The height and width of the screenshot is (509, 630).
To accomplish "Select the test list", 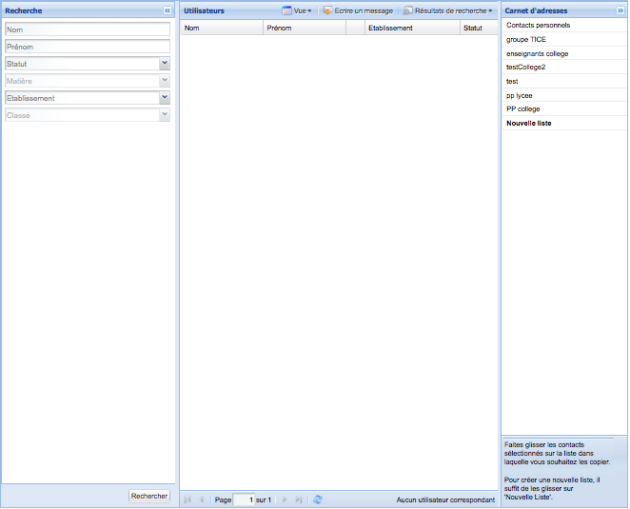I will 564,81.
